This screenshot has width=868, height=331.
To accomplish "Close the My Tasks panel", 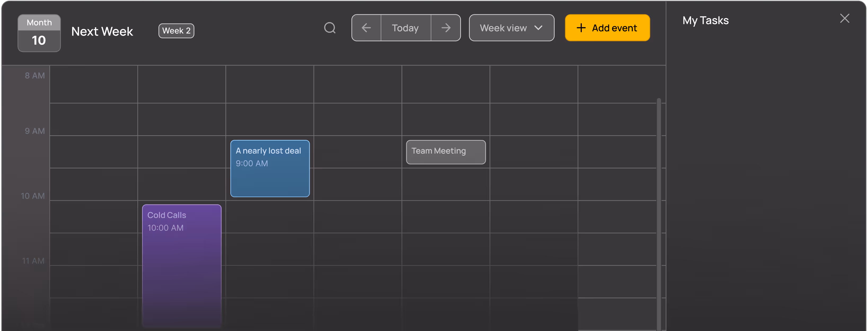I will coord(844,19).
